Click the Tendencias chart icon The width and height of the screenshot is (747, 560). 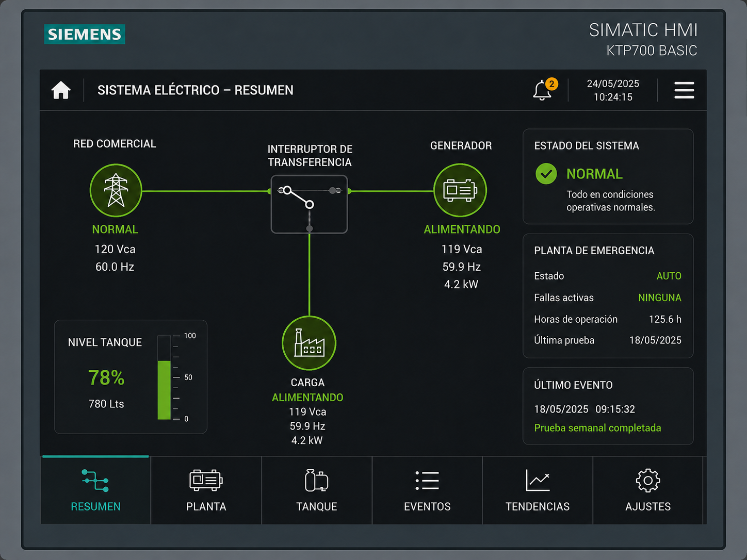[x=538, y=480]
